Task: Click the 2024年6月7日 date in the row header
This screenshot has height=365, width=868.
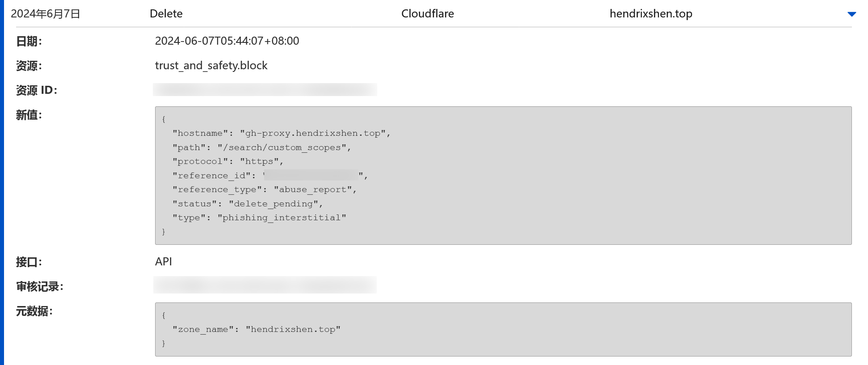Action: (46, 14)
